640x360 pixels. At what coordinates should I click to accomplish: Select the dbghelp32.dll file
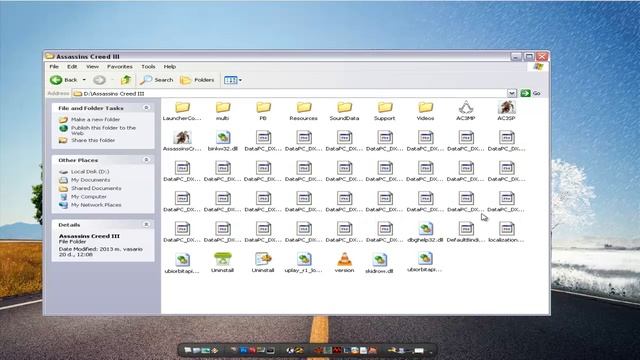coord(425,233)
